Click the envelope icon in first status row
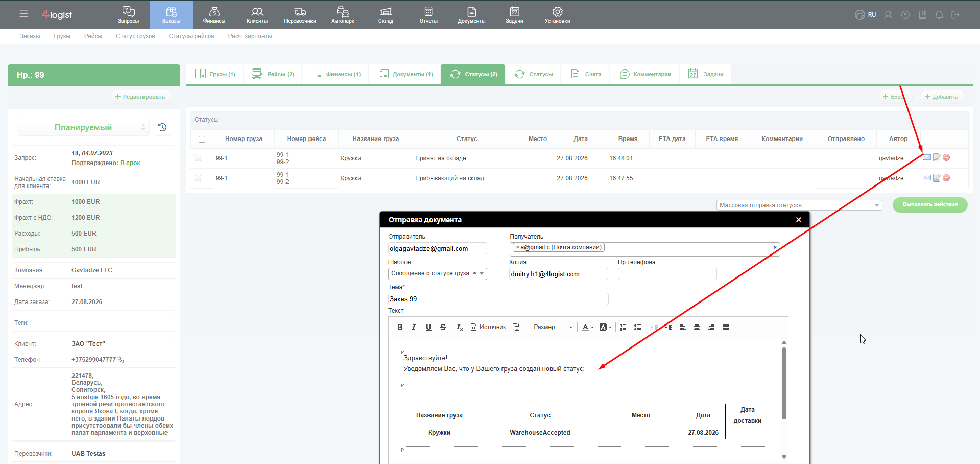Image resolution: width=980 pixels, height=464 pixels. [927, 157]
